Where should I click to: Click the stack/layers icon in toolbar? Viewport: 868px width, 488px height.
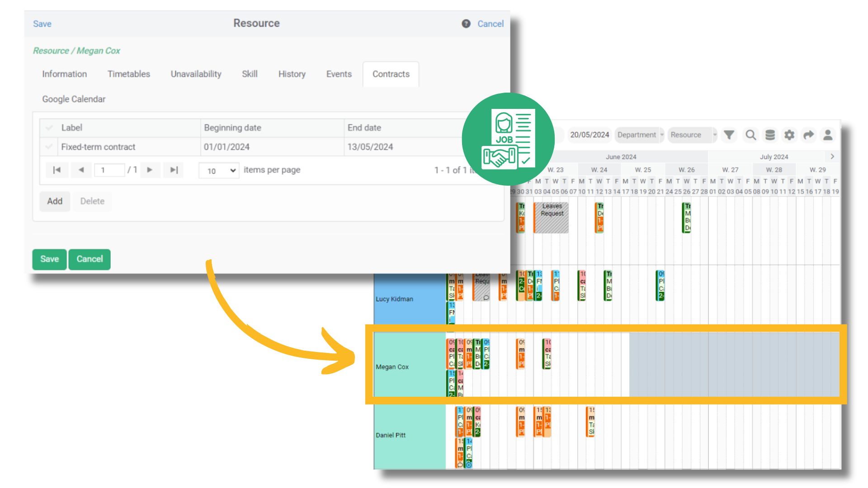(769, 135)
